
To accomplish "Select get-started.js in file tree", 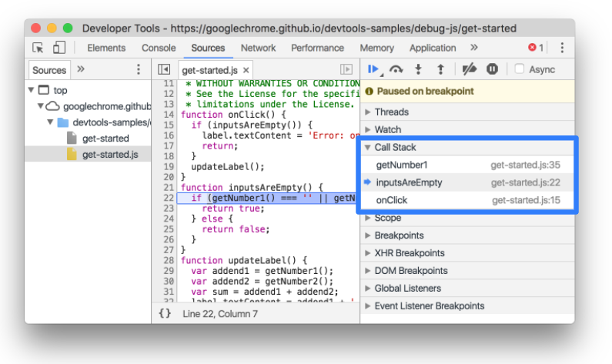I will 88,154.
